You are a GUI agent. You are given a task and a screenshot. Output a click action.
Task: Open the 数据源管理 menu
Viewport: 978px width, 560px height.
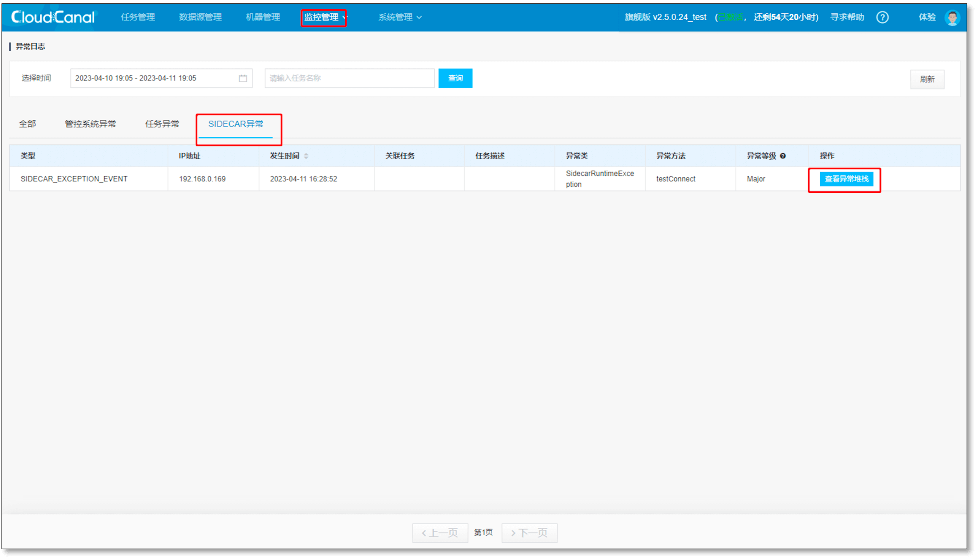[200, 17]
